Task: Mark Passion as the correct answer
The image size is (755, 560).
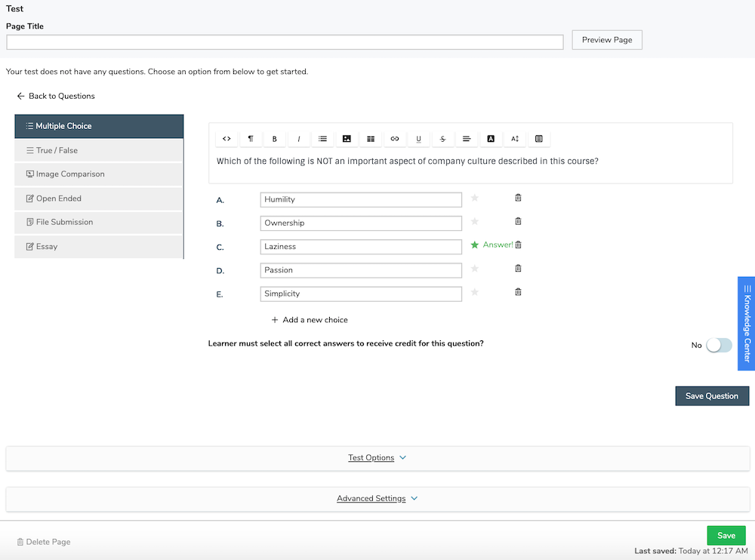Action: [x=474, y=269]
